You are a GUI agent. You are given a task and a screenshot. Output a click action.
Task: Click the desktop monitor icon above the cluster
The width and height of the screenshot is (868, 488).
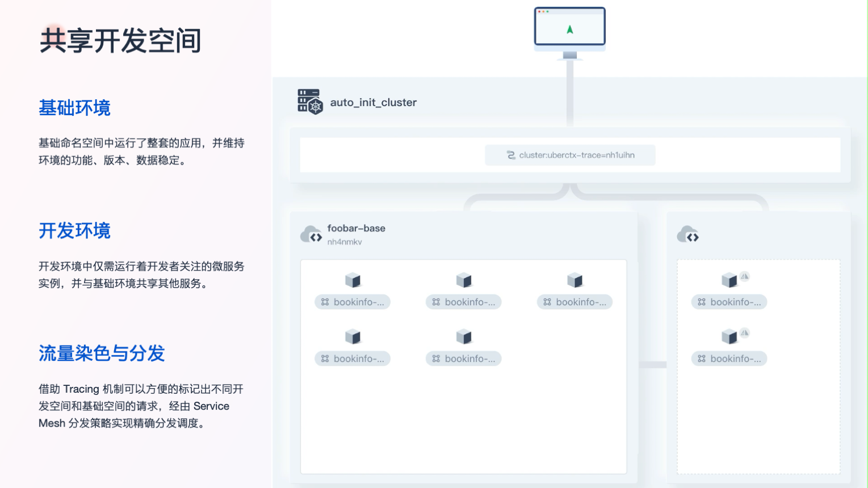[x=569, y=32]
